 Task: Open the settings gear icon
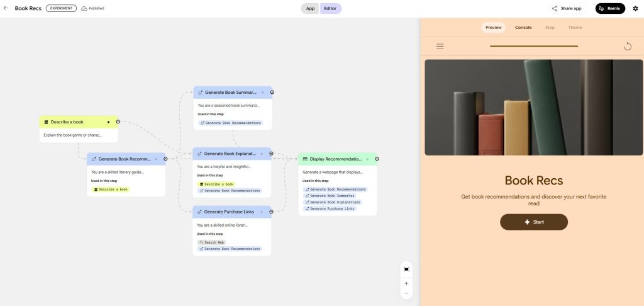pos(635,8)
